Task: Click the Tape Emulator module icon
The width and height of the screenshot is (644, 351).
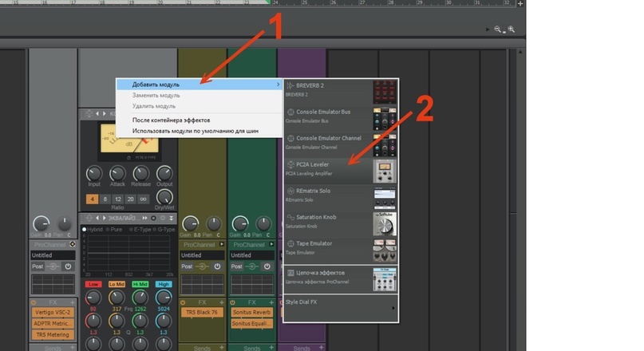Action: tap(290, 243)
